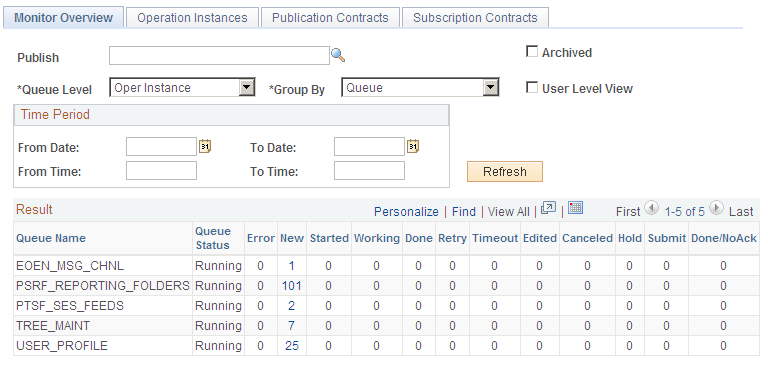768x366 pixels.
Task: Open the To Date calendar picker
Action: pos(413,146)
